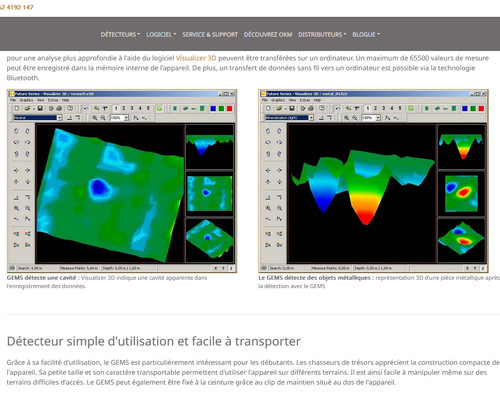
Task: Select red color square in right Visualizer toolbar
Action: pyautogui.click(x=481, y=108)
